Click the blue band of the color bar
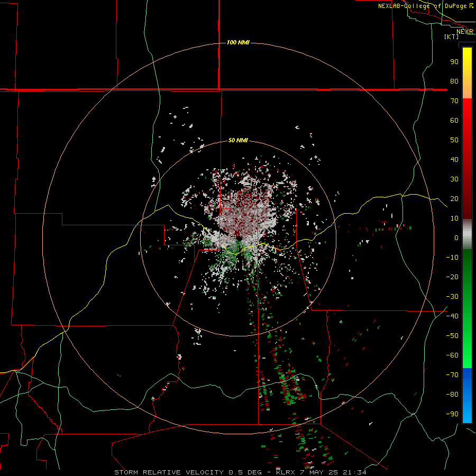476x476 pixels. (x=467, y=396)
